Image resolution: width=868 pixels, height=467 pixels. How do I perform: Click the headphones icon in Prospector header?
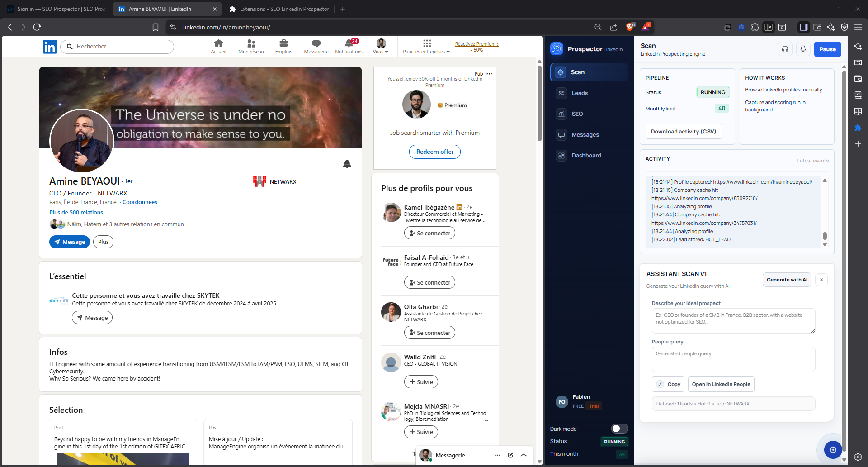point(785,49)
